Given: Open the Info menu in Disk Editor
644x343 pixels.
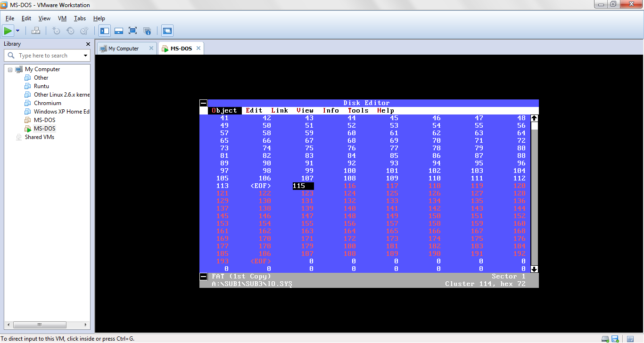Looking at the screenshot, I should pos(330,111).
